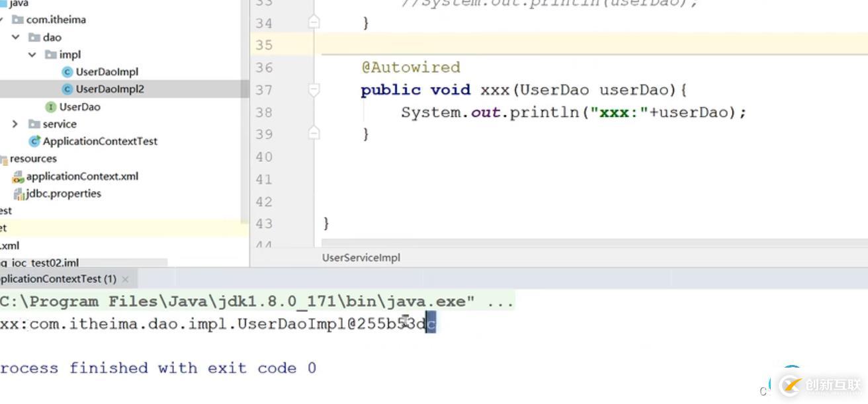Click the jdbc.properties file icon
Screen dimensions: 868x404
(19, 194)
